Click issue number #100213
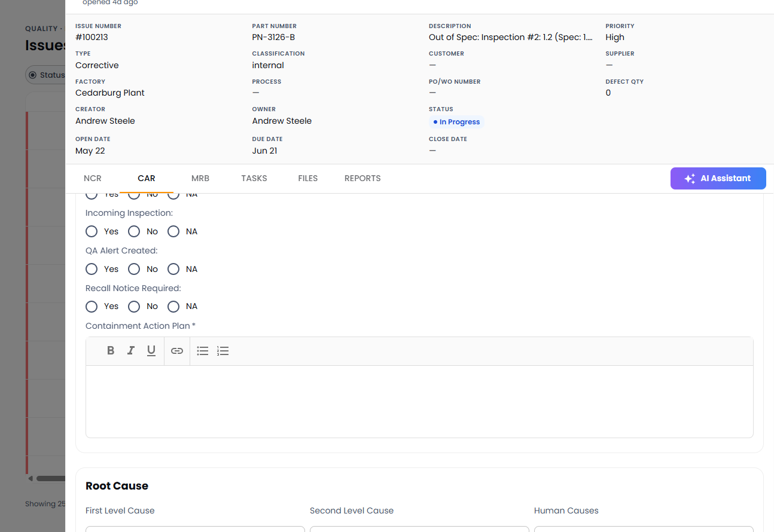 coord(92,37)
